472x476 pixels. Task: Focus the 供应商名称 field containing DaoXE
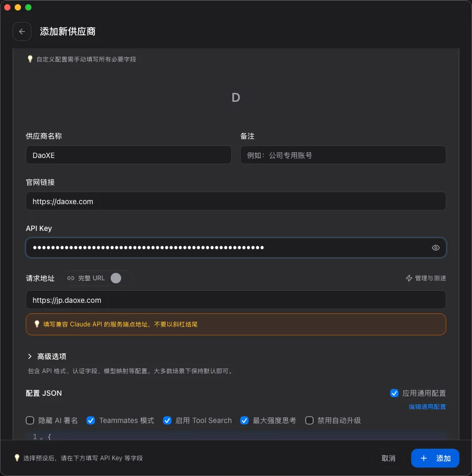[x=128, y=155]
